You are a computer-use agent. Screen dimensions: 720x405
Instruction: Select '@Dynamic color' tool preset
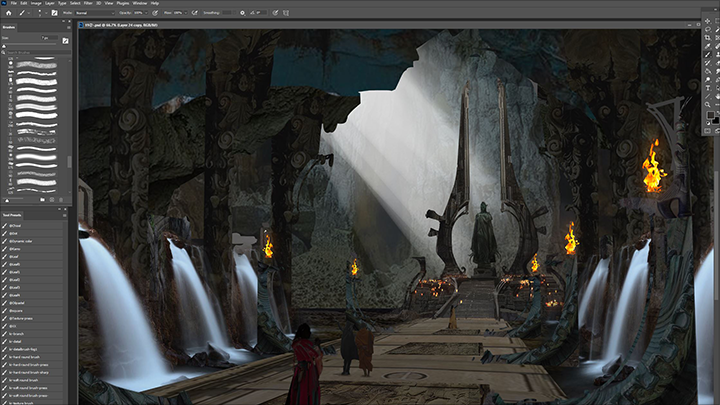click(32, 241)
